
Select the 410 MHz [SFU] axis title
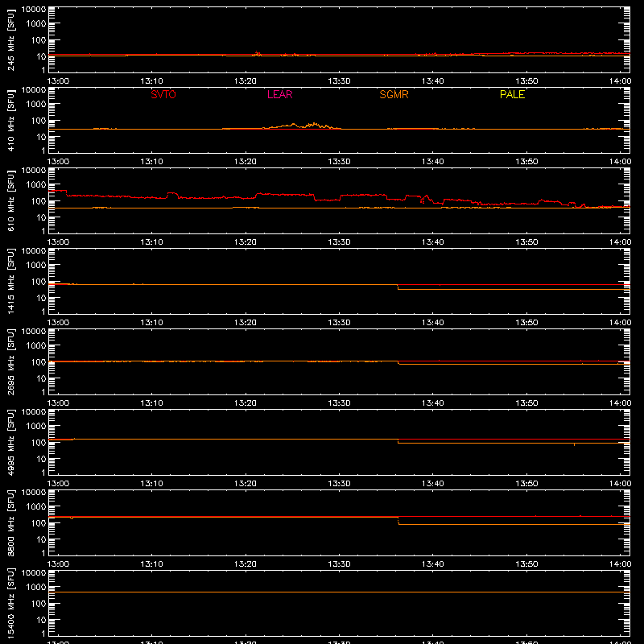click(11, 120)
